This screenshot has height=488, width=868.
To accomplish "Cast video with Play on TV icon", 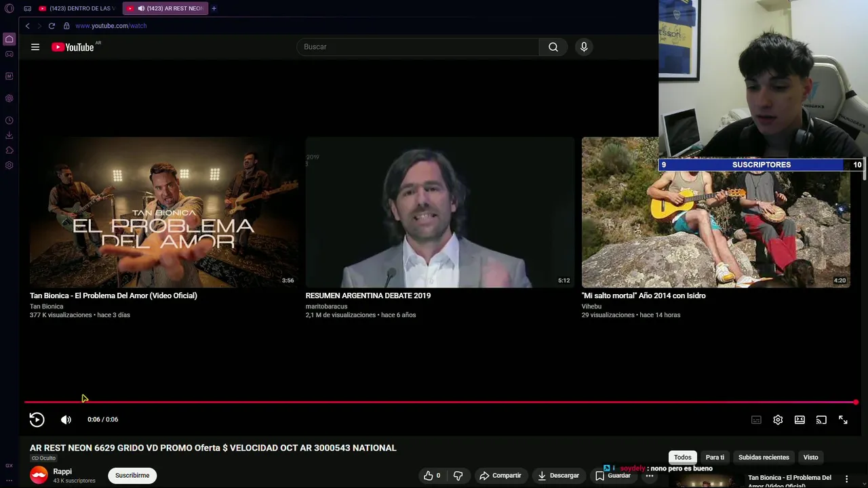I will point(821,420).
